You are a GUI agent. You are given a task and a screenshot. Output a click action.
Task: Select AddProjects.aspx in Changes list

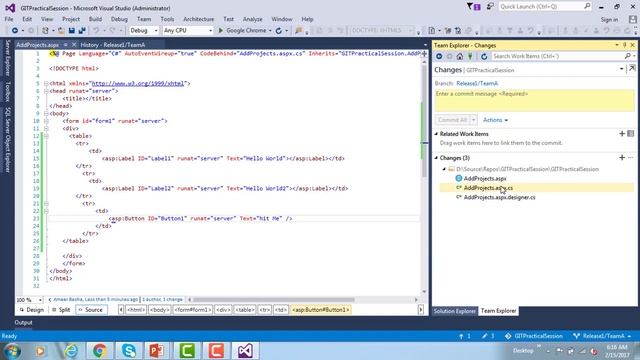[485, 178]
